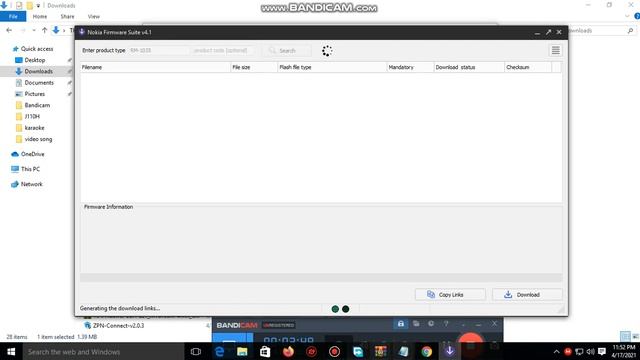This screenshot has width=640, height=360.
Task: Click the Mandatory column header
Action: coord(410,67)
